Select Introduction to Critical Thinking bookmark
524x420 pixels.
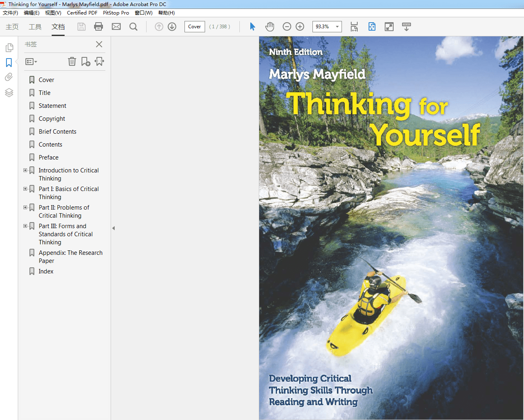point(69,174)
